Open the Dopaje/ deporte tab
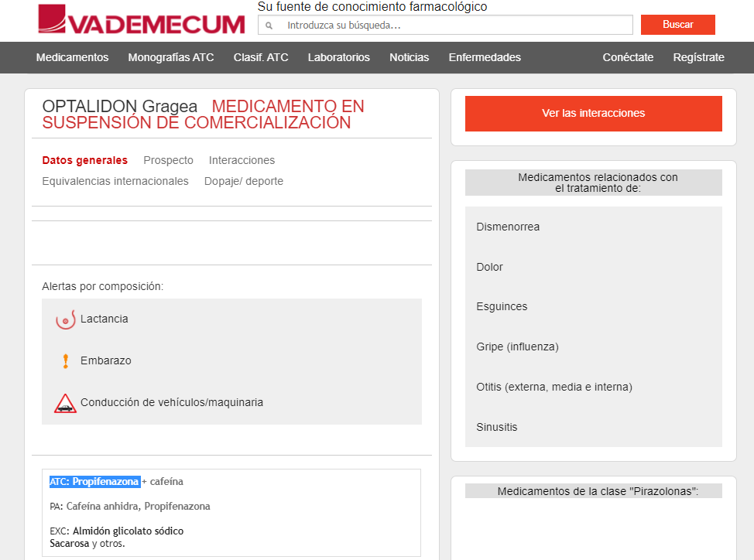The image size is (754, 560). tap(244, 182)
